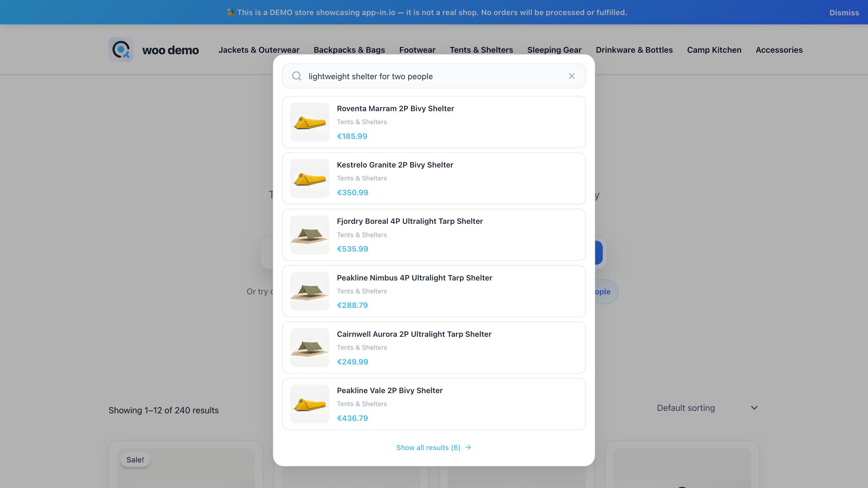The image size is (868, 488).
Task: Click the woo demo logo icon
Action: click(121, 49)
